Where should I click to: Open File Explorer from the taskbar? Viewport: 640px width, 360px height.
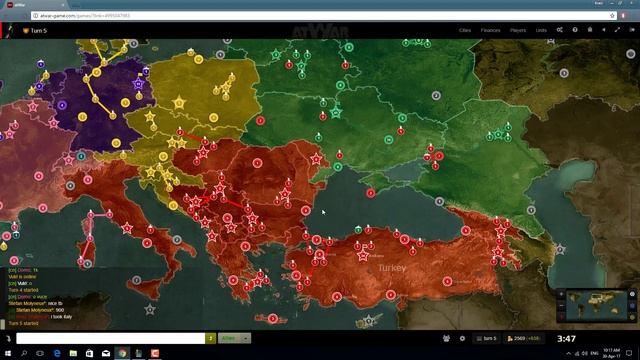pos(73,353)
